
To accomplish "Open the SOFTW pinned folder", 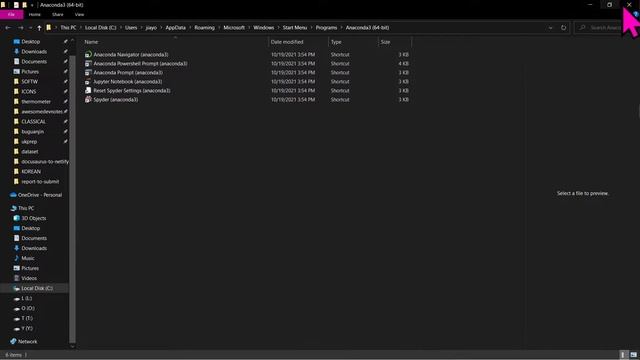I will click(x=30, y=81).
